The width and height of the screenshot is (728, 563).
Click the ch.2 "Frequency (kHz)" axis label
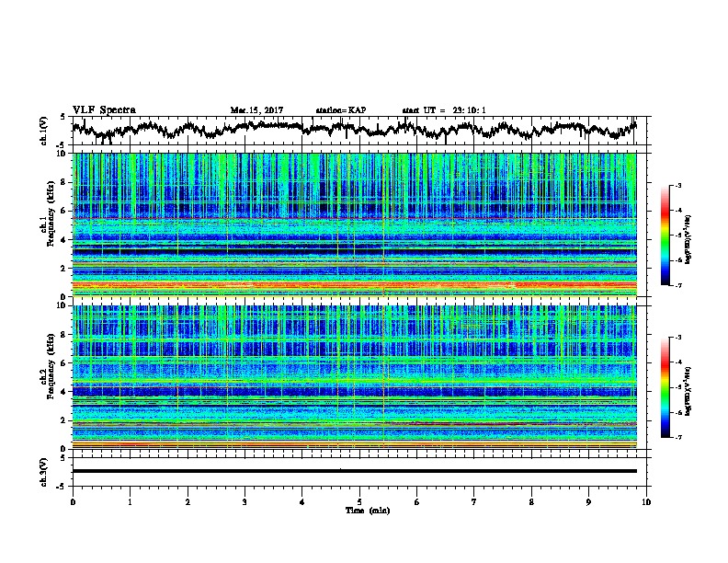click(51, 366)
